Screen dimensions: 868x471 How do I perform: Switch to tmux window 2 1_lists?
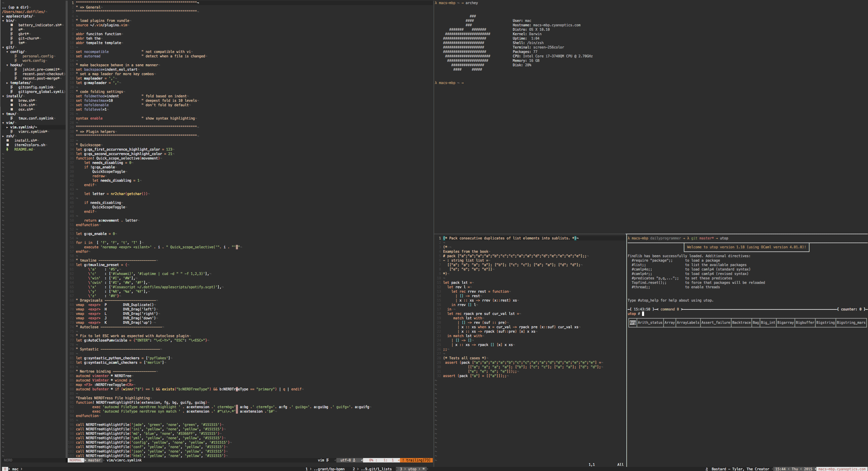point(373,469)
